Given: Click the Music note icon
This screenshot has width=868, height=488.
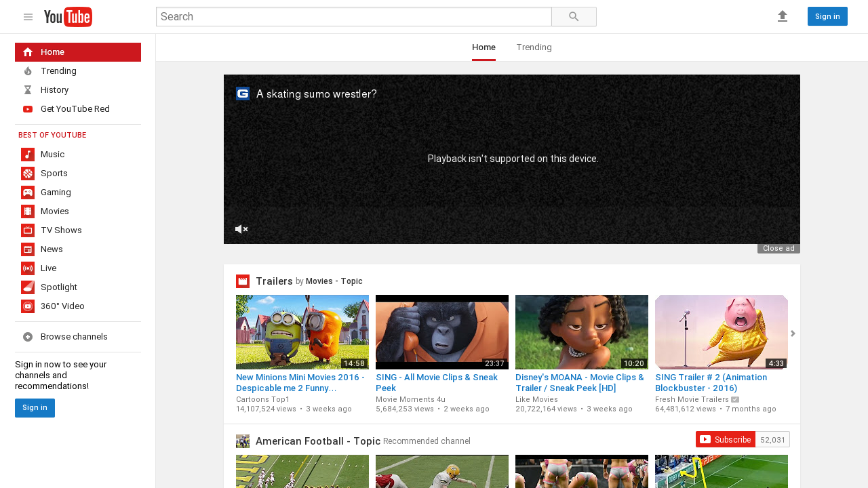Looking at the screenshot, I should click(28, 155).
